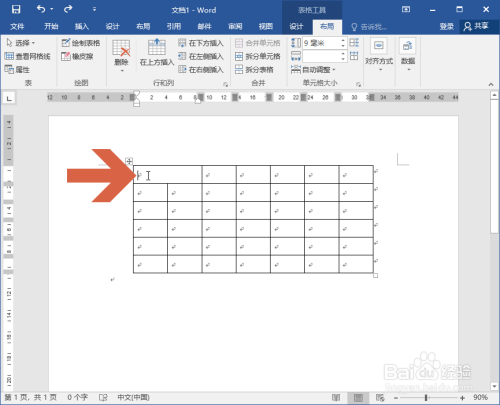The width and height of the screenshot is (500, 405).
Task: Click 在左侧插入 (Insert Left)
Action: [x=201, y=56]
